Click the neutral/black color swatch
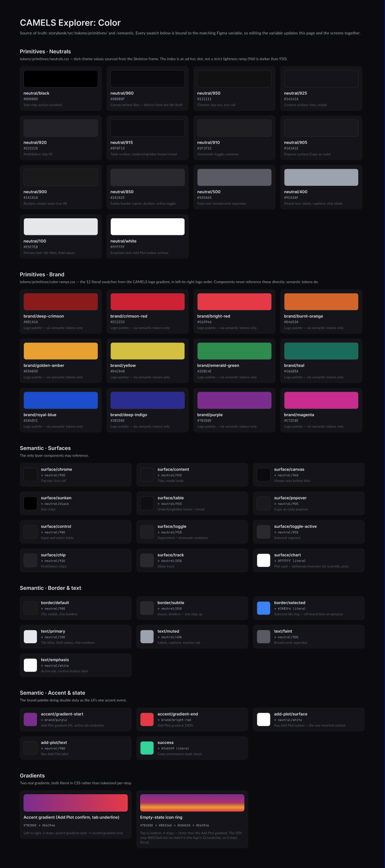 [61, 79]
